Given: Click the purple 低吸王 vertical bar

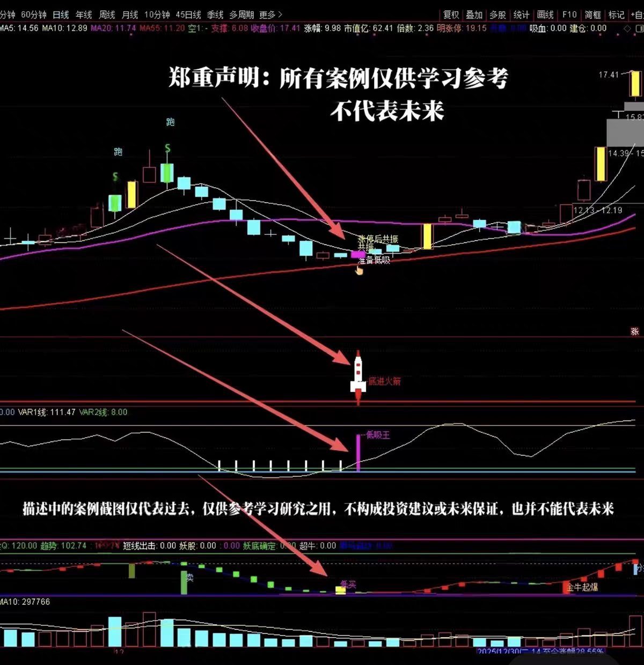Looking at the screenshot, I should (x=358, y=453).
